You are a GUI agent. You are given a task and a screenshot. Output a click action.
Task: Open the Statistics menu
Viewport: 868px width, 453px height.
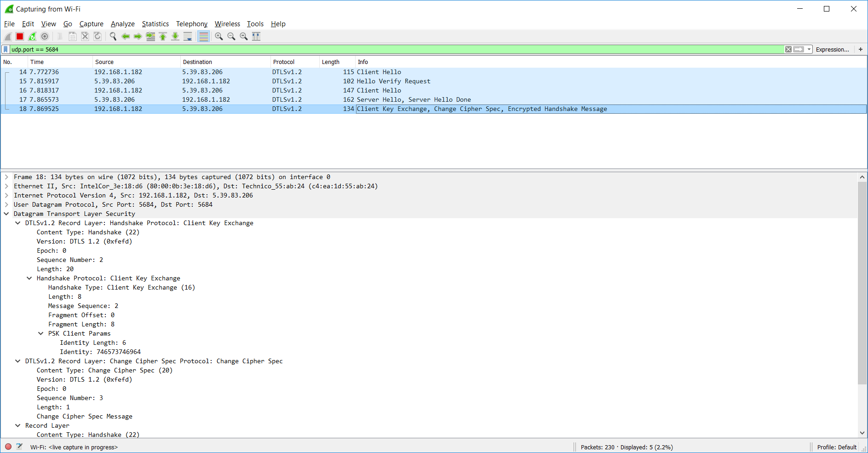tap(155, 24)
